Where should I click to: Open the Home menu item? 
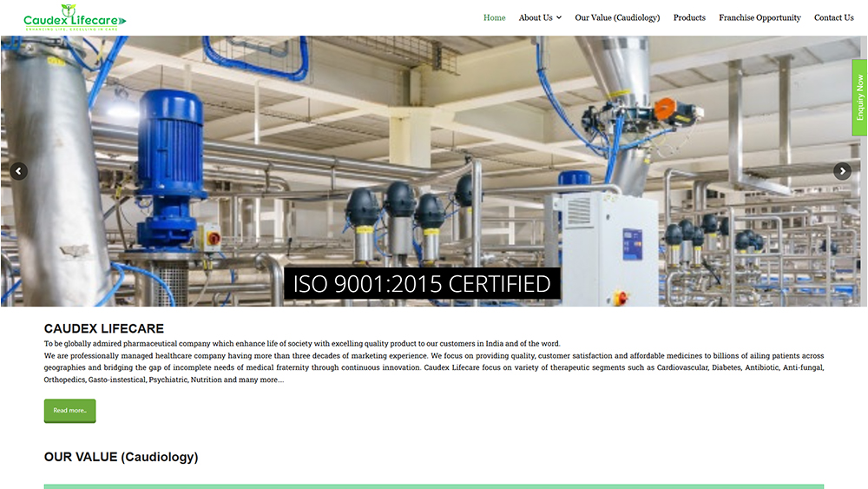[495, 17]
